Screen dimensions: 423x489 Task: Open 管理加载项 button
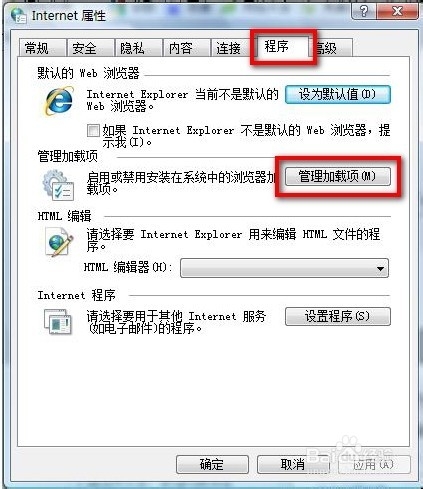pos(338,176)
